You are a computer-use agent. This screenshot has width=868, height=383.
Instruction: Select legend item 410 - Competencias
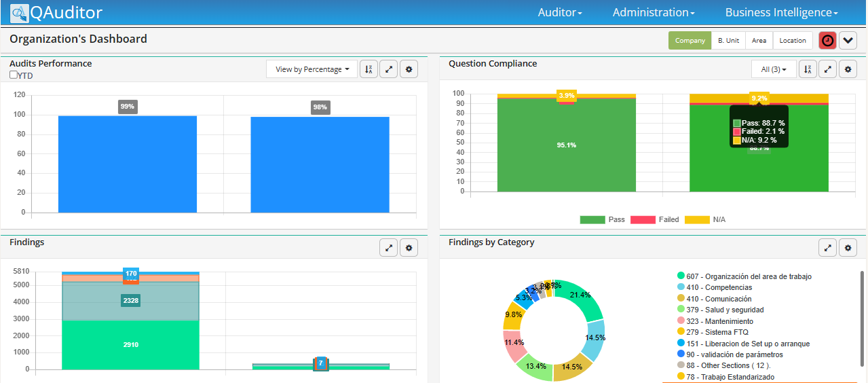(715, 287)
